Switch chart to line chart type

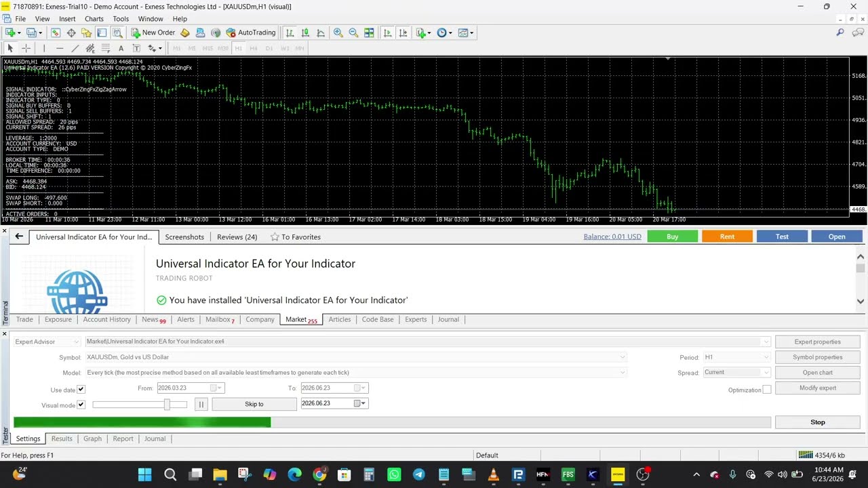(320, 33)
